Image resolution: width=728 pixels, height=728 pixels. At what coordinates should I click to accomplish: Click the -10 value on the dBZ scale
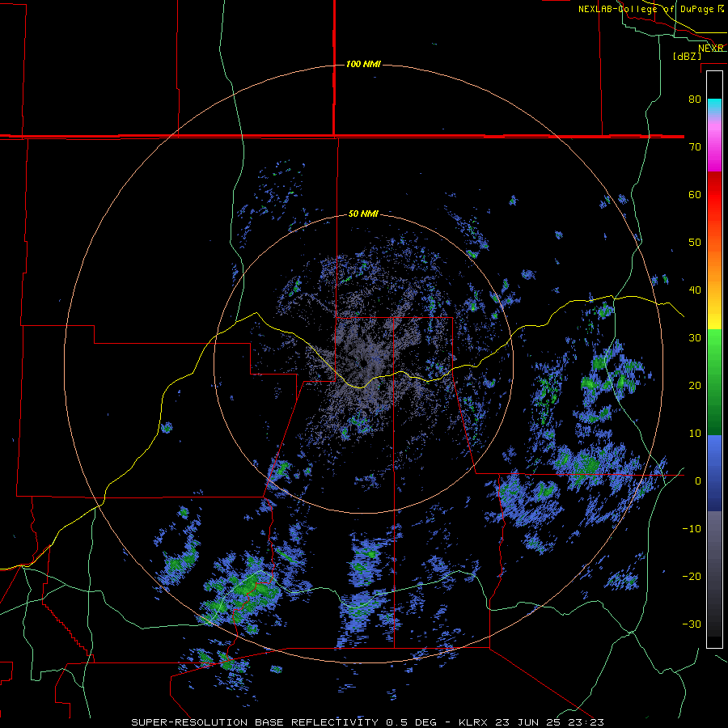[x=692, y=529]
